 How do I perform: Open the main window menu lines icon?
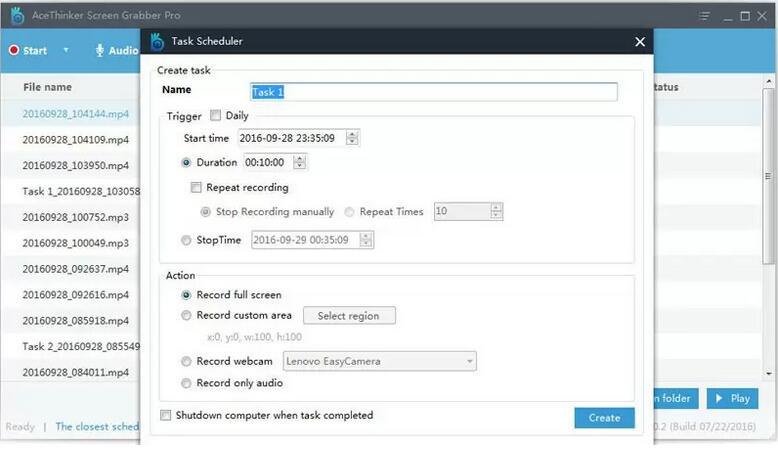pos(704,16)
